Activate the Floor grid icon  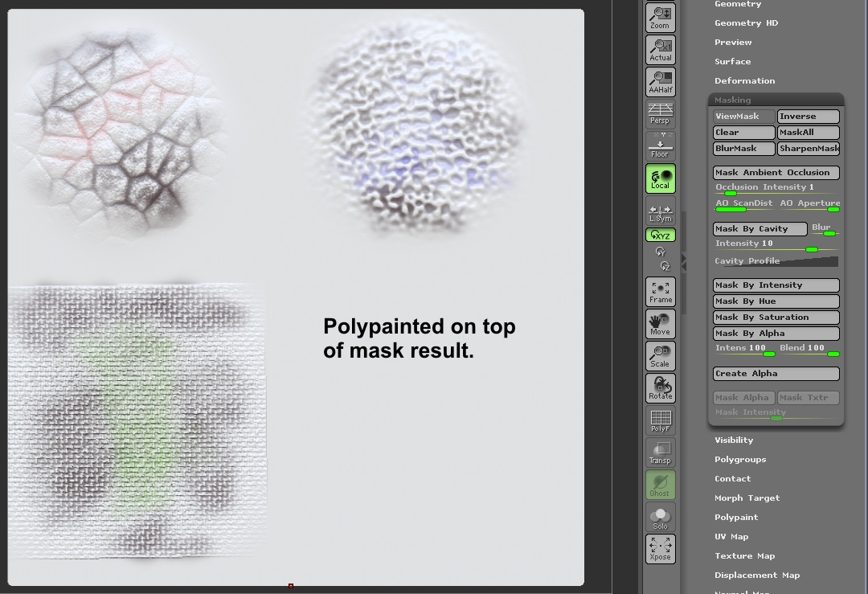tap(660, 145)
